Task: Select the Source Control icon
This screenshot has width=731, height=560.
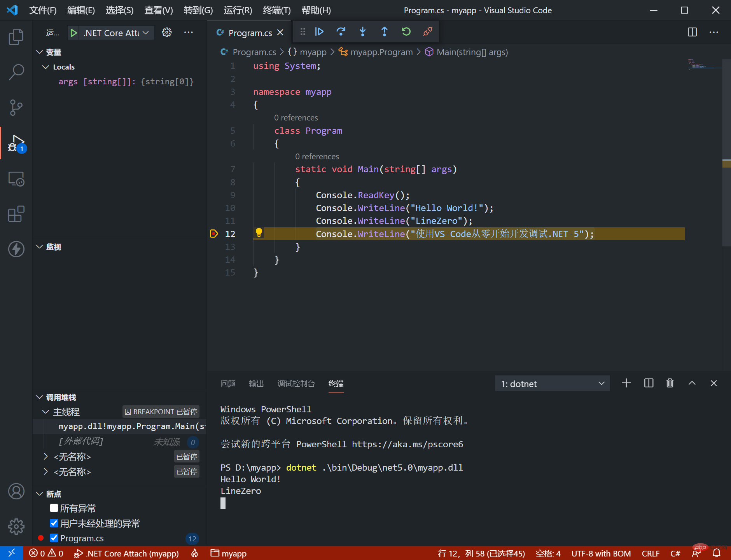Action: pyautogui.click(x=16, y=107)
